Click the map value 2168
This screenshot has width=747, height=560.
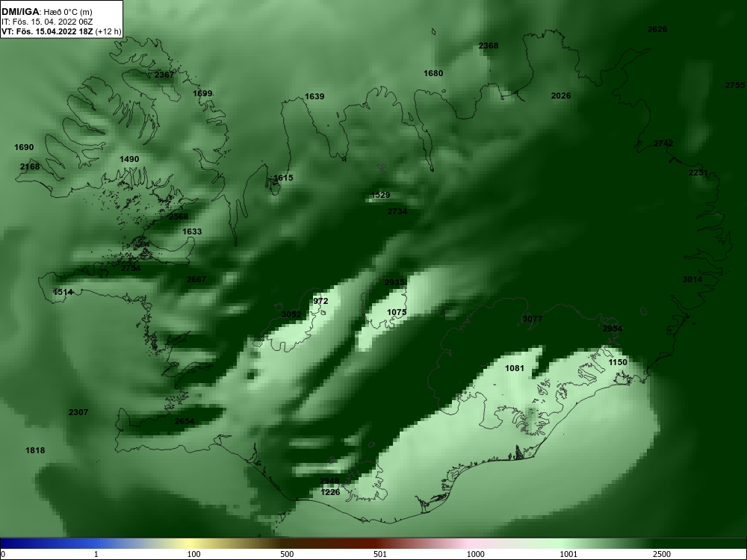(30, 167)
